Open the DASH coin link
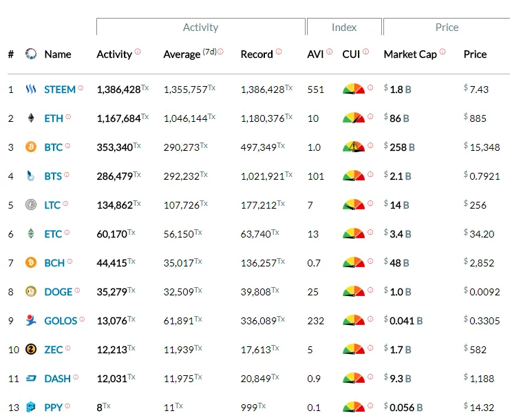 (58, 379)
